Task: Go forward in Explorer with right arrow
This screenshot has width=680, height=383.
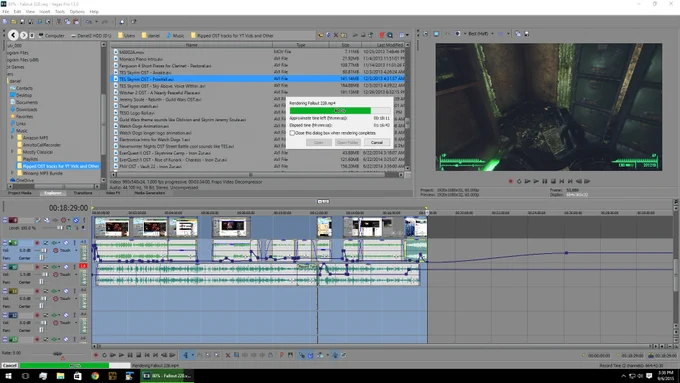Action: [x=23, y=35]
